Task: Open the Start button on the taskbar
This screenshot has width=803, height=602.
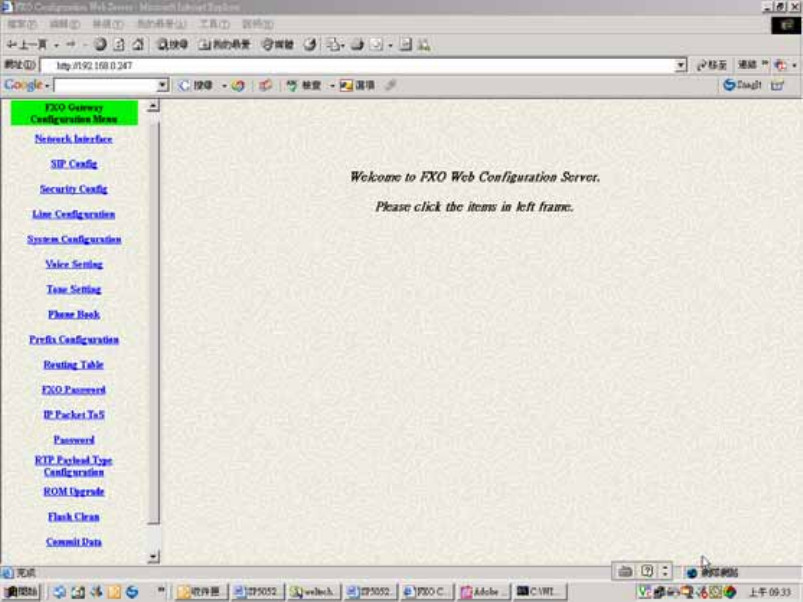Action: coord(21,592)
